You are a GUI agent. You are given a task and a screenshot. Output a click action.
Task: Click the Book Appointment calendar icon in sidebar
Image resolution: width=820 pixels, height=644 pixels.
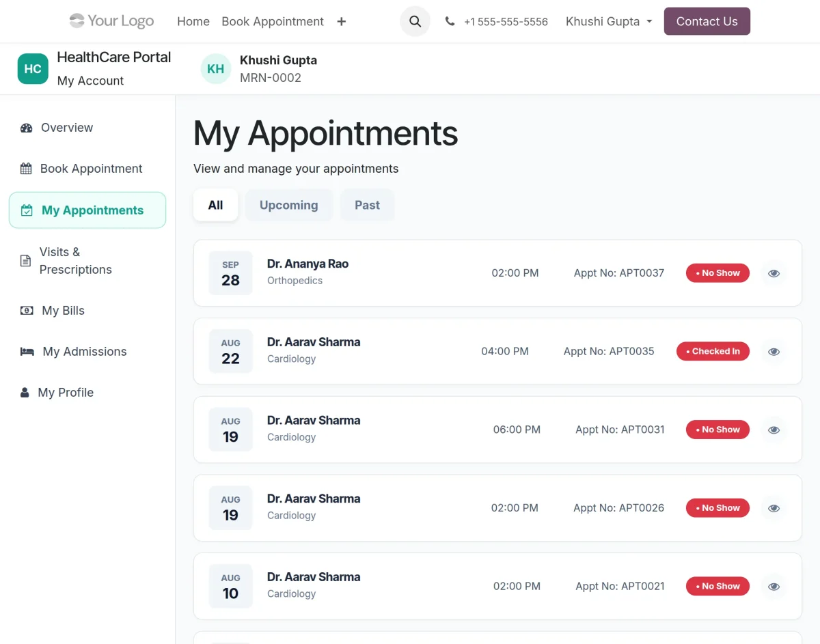tap(26, 169)
